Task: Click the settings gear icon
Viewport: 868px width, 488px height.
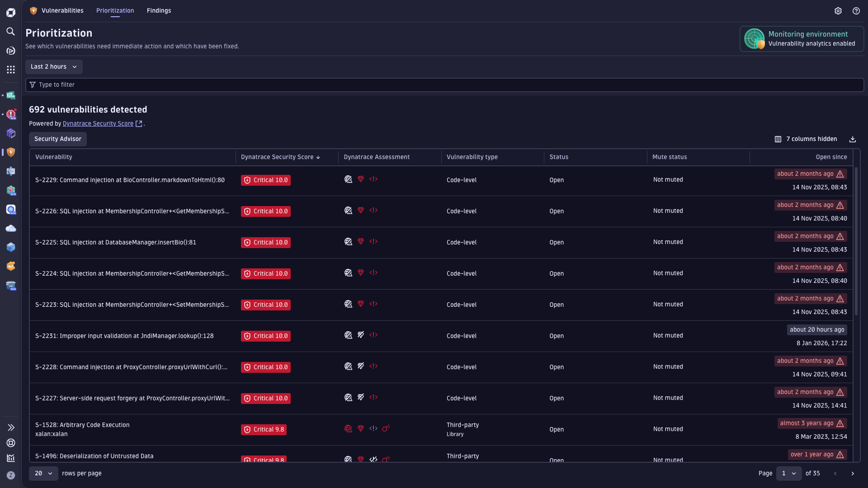Action: click(x=838, y=11)
